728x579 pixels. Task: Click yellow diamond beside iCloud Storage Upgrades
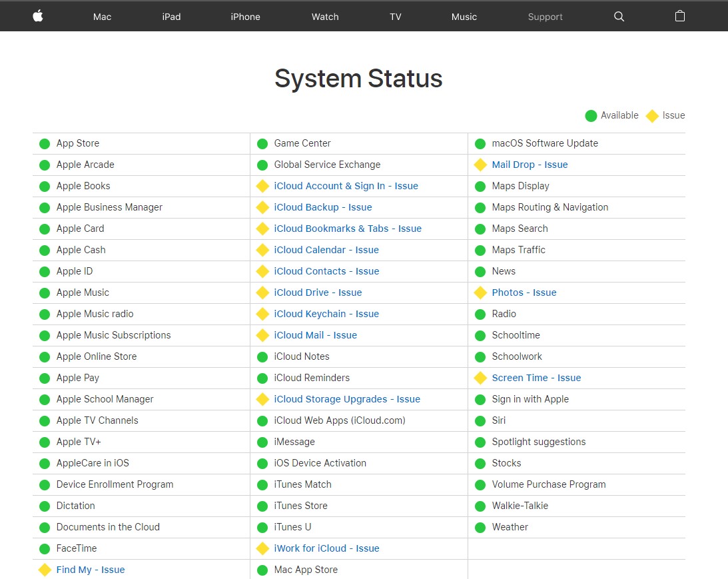pos(262,399)
